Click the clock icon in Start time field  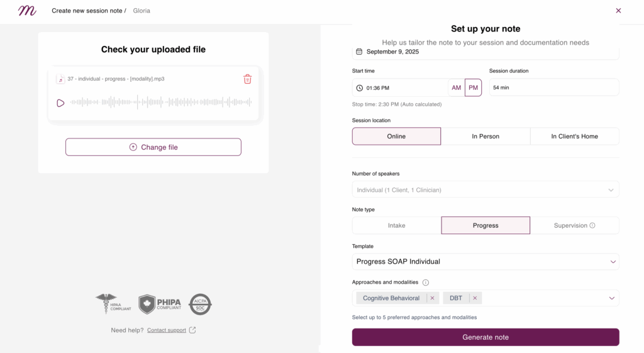[x=359, y=88]
